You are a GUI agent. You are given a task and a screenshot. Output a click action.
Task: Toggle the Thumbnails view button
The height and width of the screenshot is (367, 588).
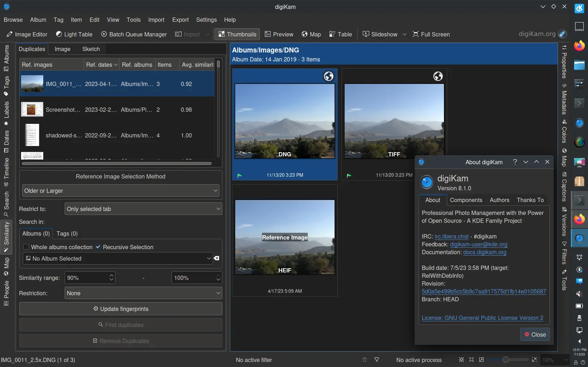pyautogui.click(x=237, y=34)
